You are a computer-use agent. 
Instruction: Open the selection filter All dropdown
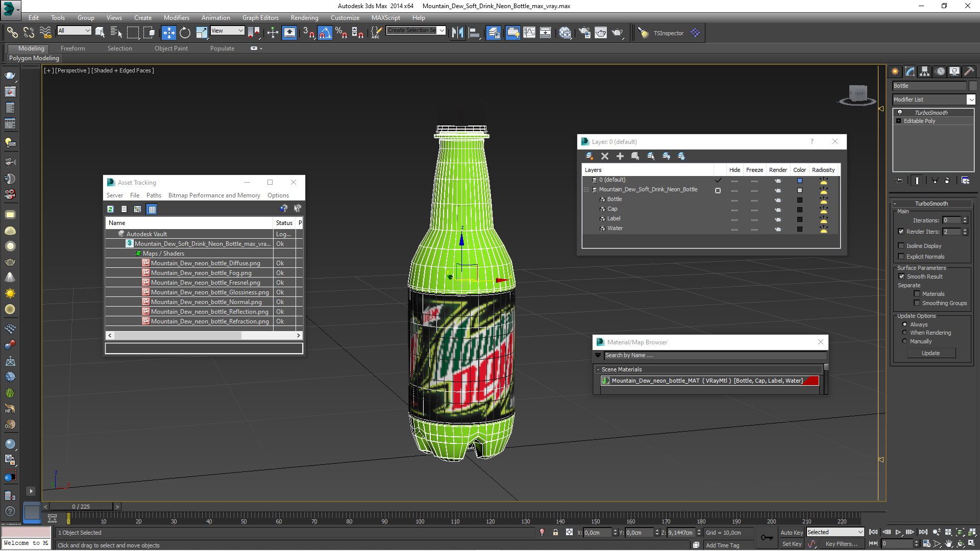click(x=74, y=31)
